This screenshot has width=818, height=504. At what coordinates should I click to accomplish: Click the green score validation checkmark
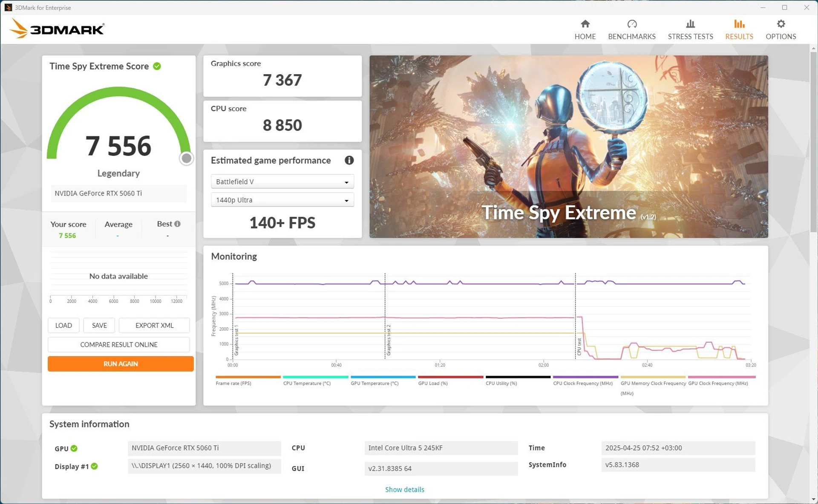click(157, 66)
